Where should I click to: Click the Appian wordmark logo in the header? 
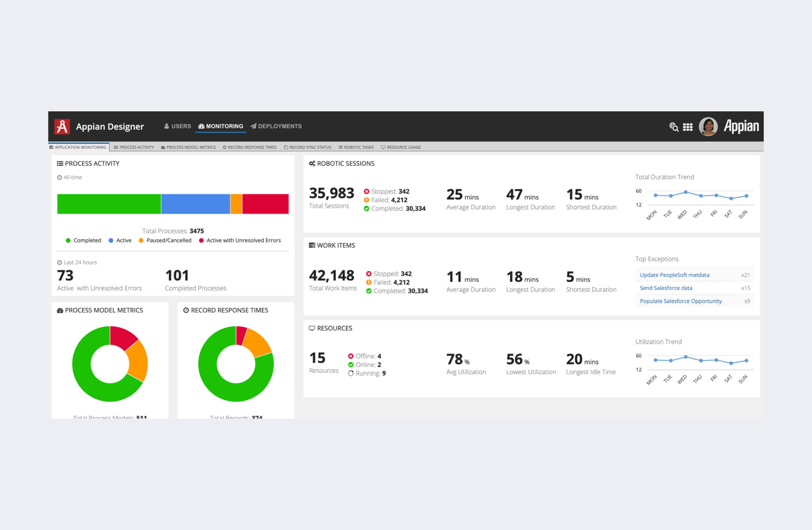point(741,126)
